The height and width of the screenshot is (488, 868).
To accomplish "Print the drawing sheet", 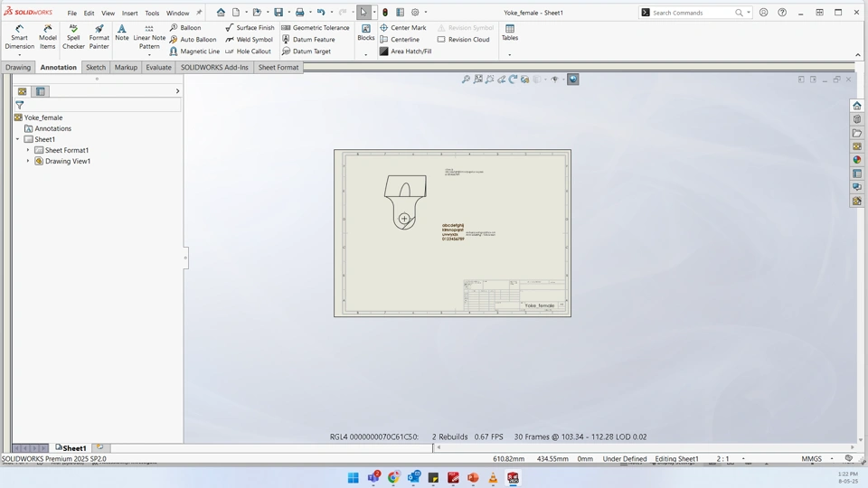I will pyautogui.click(x=299, y=12).
